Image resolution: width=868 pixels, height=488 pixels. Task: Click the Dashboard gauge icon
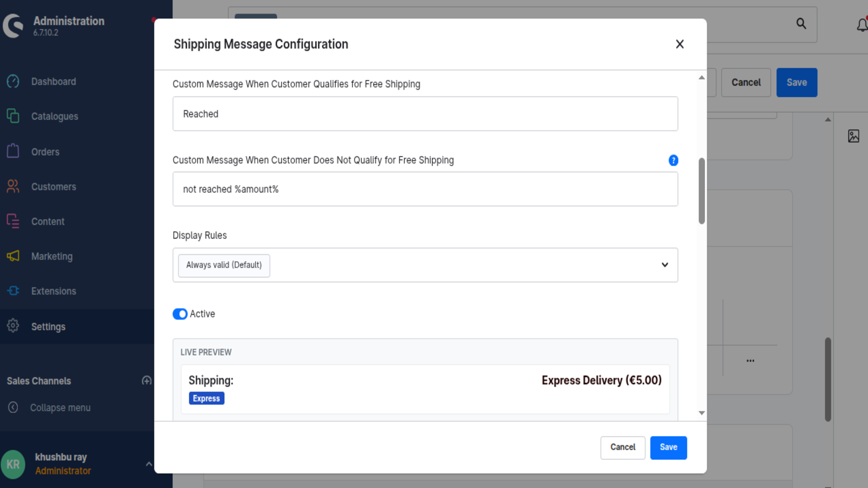click(x=13, y=81)
